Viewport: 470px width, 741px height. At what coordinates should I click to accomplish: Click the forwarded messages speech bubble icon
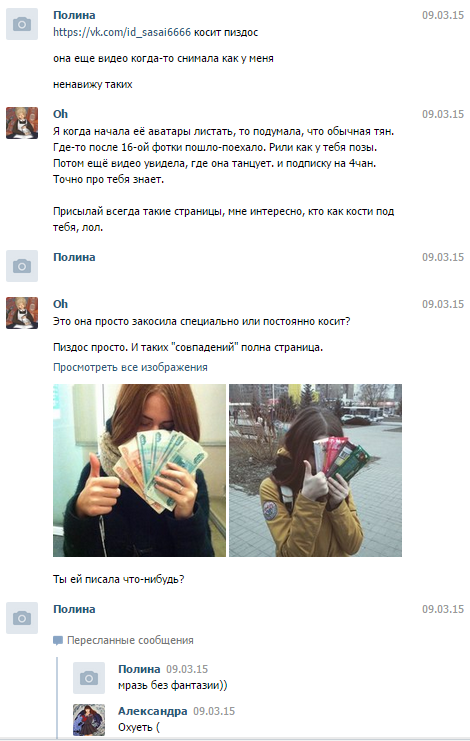point(58,641)
